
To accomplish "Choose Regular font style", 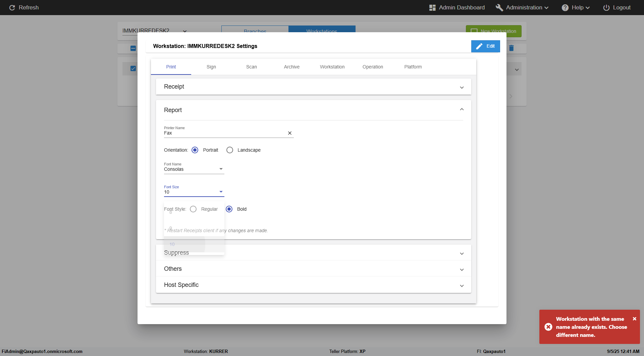I will point(193,209).
